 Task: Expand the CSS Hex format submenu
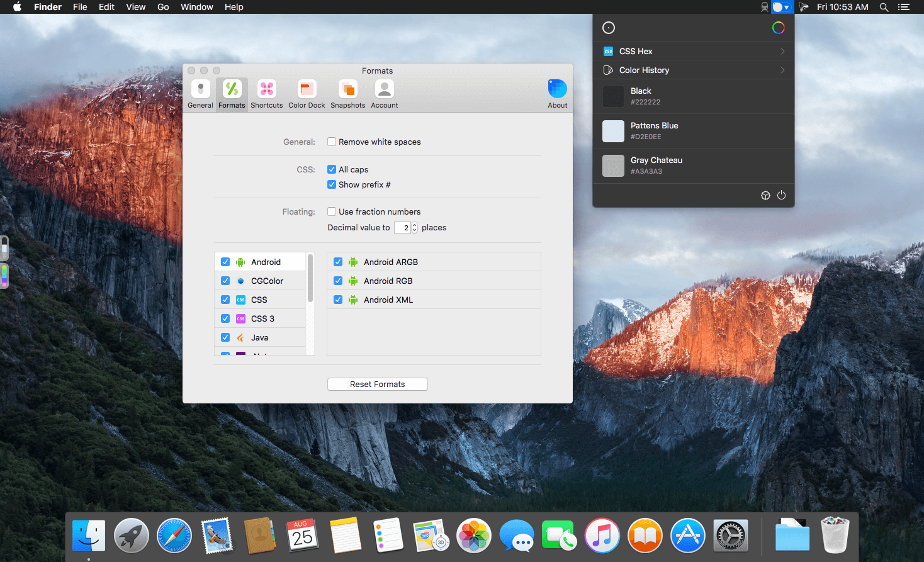[x=693, y=51]
